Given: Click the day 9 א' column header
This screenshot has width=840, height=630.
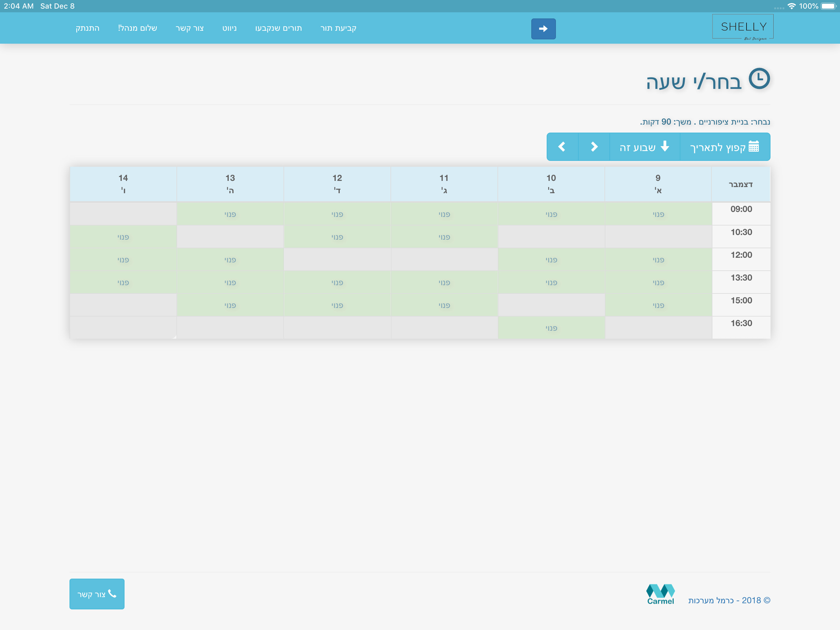Looking at the screenshot, I should (658, 184).
